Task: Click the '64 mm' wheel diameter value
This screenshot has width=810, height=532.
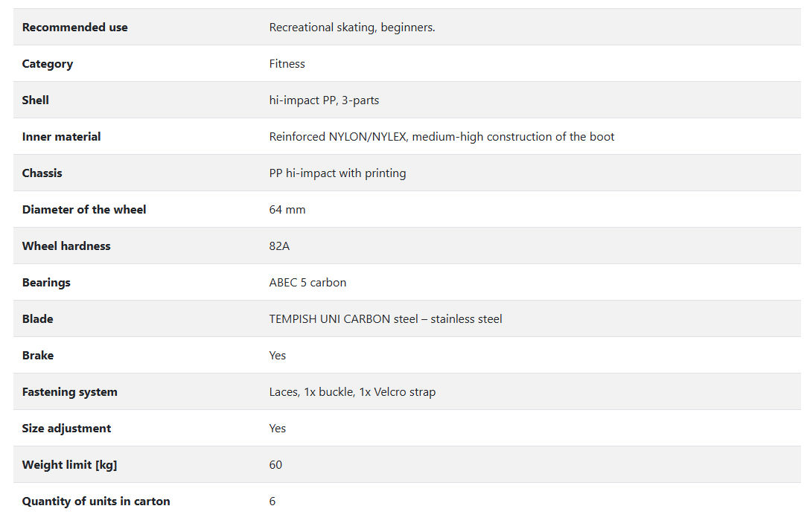Action: 287,210
